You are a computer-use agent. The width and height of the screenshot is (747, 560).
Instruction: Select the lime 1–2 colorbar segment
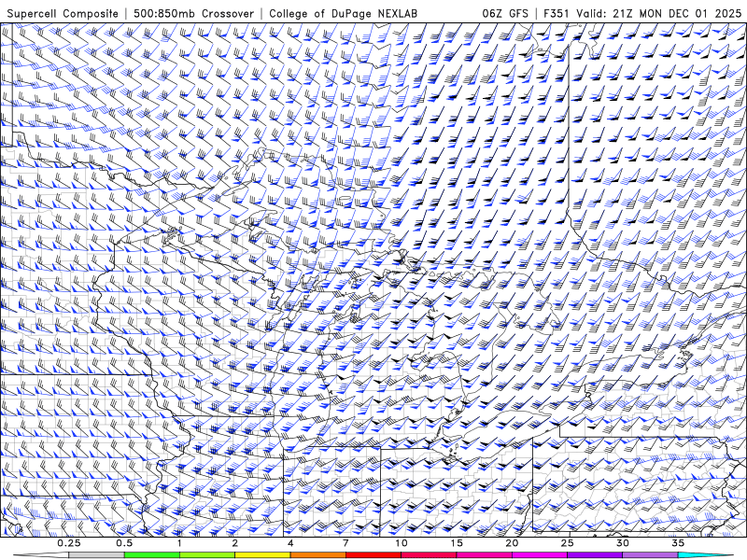point(207,555)
